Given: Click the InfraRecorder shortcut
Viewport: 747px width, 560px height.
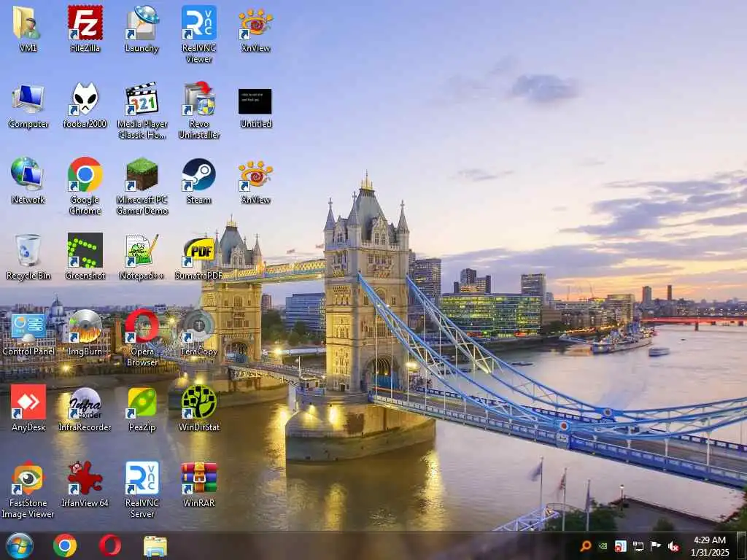Looking at the screenshot, I should (85, 402).
